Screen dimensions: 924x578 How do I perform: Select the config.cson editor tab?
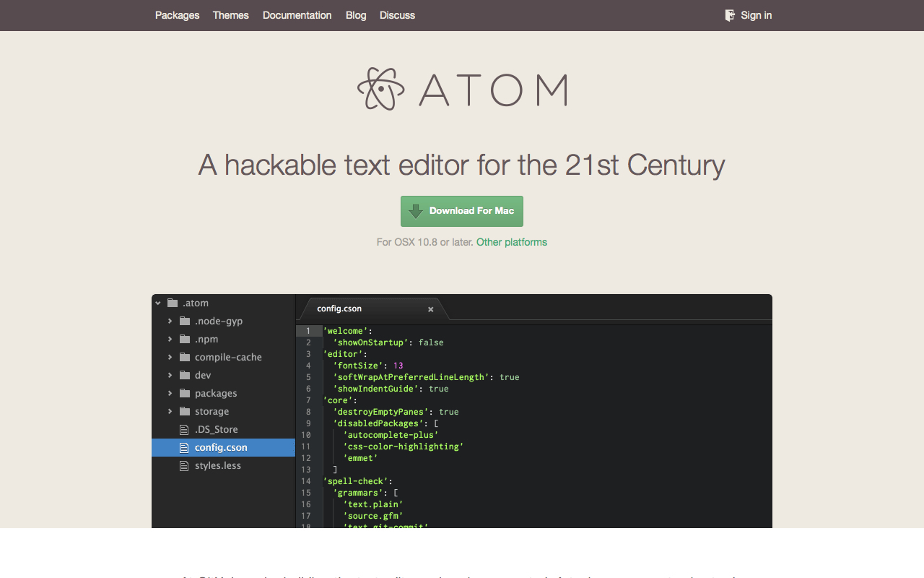(x=375, y=309)
